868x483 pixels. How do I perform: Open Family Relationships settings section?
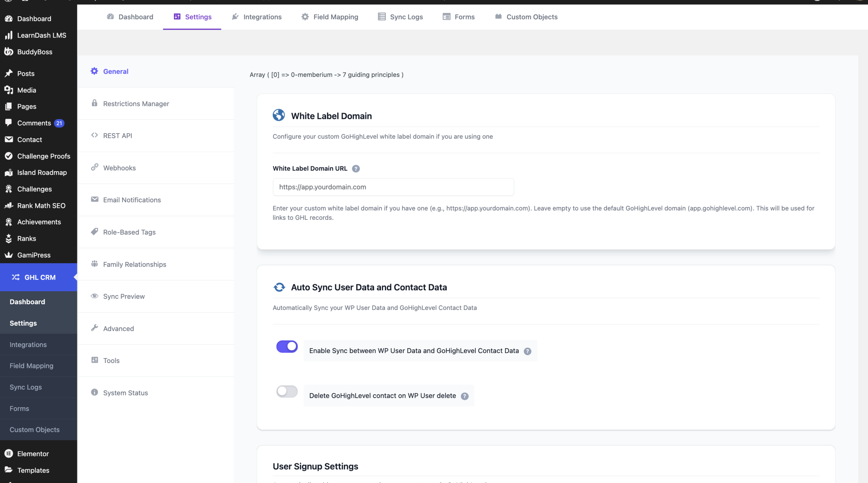click(x=135, y=264)
